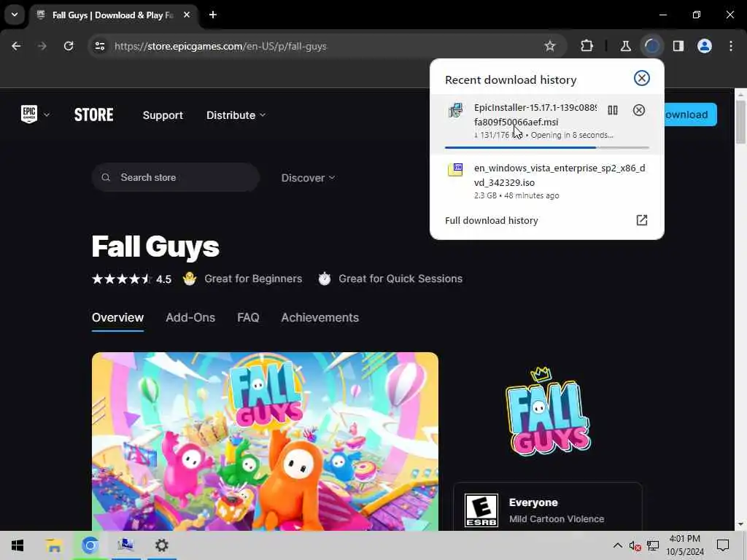Open site information icon in address bar
Image resolution: width=747 pixels, height=560 pixels.
click(99, 46)
